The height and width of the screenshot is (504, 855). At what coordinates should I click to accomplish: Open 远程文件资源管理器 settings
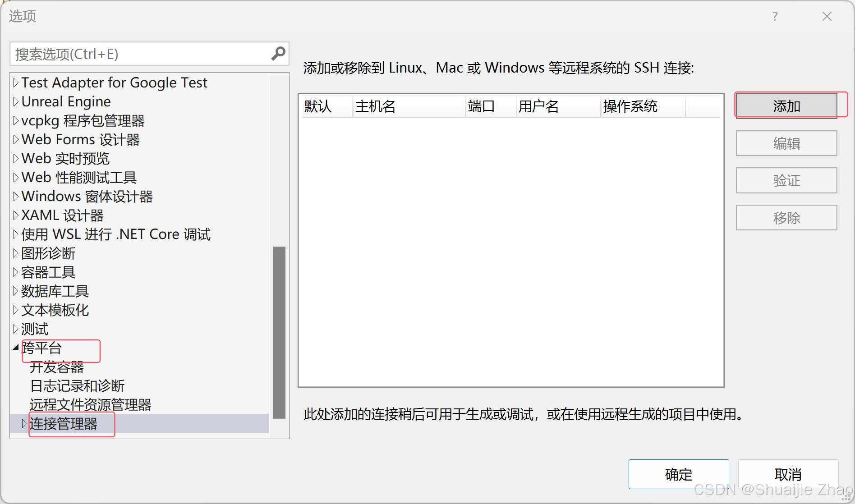[x=91, y=405]
